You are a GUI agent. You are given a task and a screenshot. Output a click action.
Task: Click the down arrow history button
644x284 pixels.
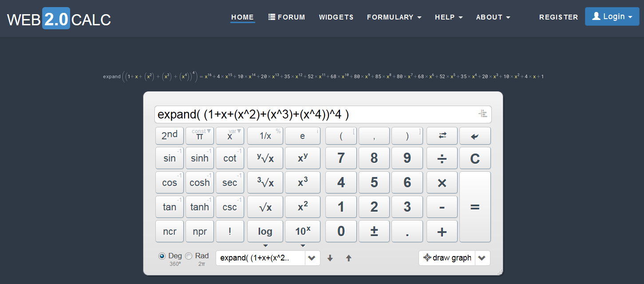(x=330, y=258)
